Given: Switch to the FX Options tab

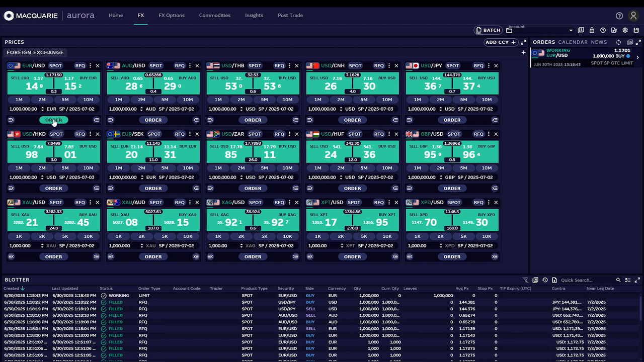Looking at the screenshot, I should click(172, 16).
